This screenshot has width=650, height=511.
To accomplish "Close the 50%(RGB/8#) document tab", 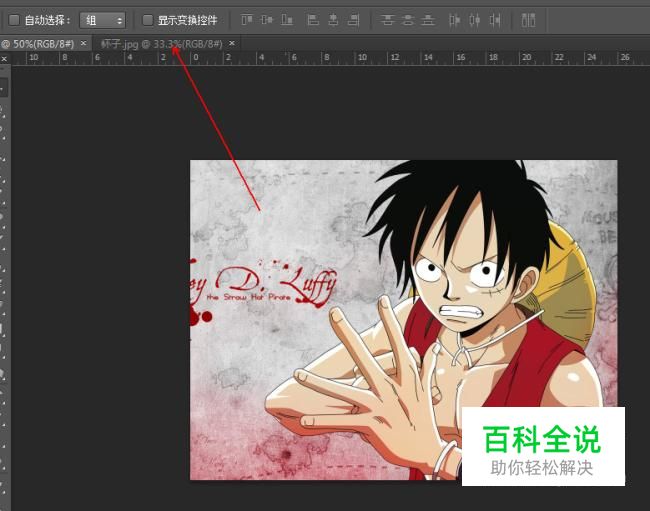I will (x=83, y=43).
